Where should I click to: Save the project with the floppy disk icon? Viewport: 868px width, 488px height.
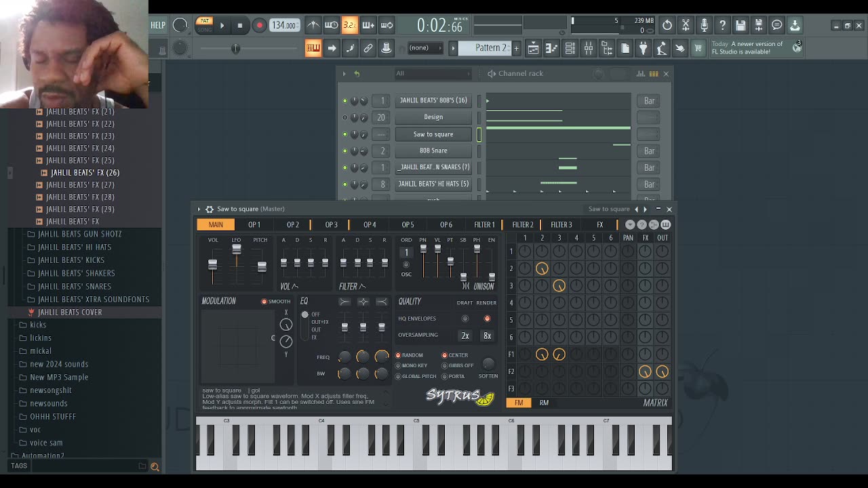[741, 26]
